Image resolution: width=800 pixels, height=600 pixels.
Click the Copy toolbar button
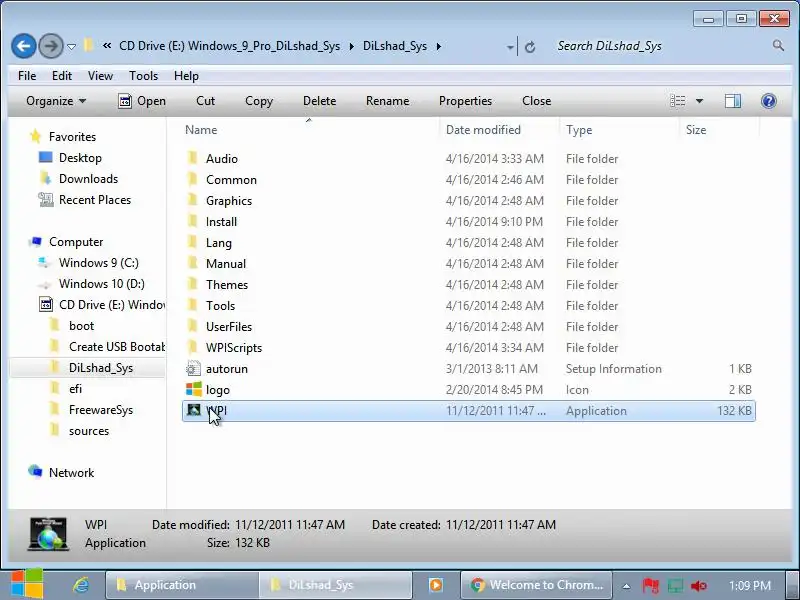click(x=259, y=101)
